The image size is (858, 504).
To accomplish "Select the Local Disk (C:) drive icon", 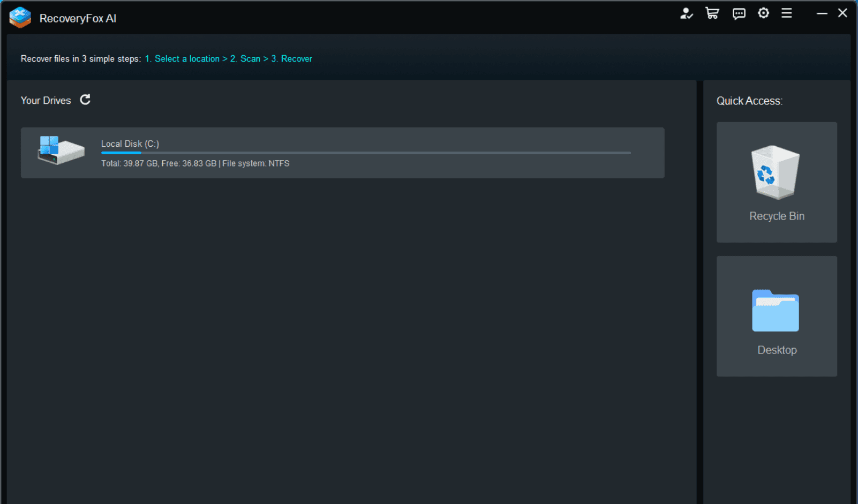I will pyautogui.click(x=61, y=150).
